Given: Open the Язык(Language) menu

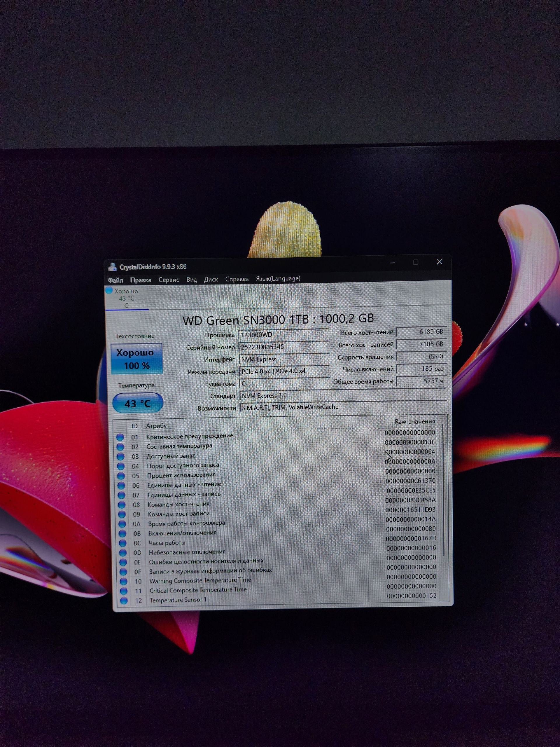Looking at the screenshot, I should (278, 279).
